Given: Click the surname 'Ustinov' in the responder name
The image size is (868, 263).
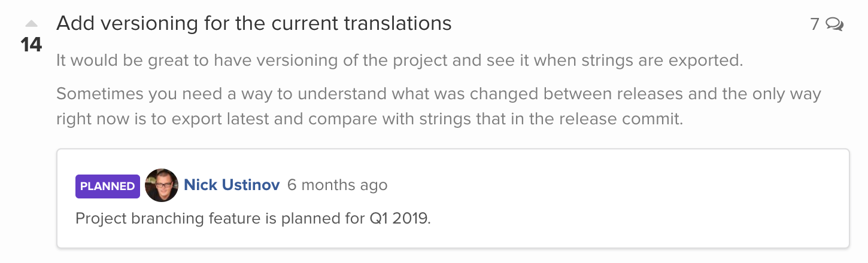Looking at the screenshot, I should (251, 185).
